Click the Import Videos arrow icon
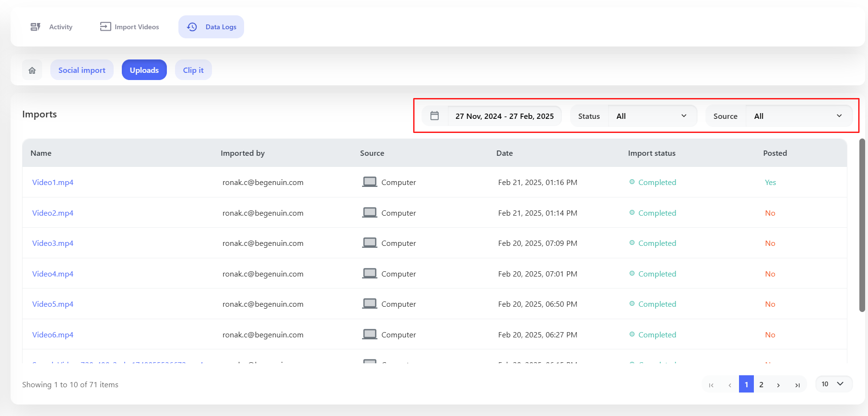 (x=106, y=26)
